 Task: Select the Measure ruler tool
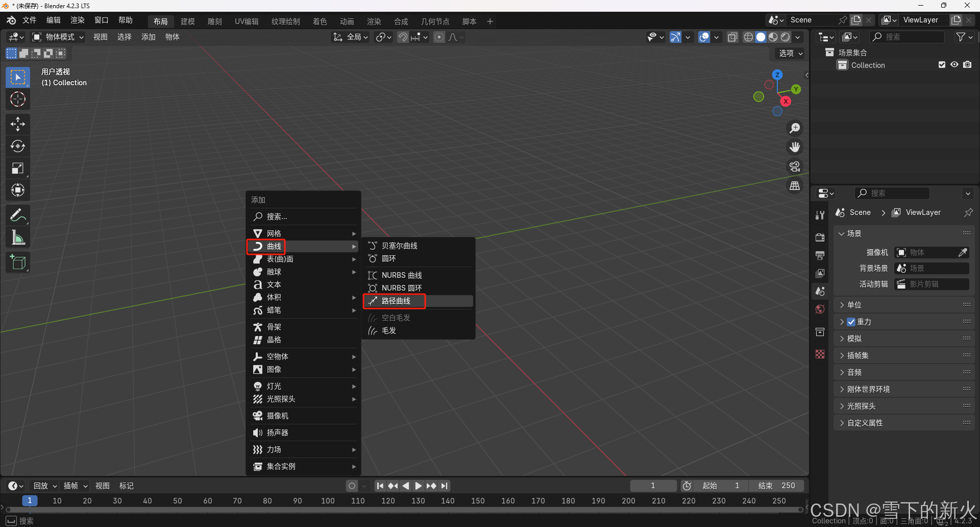pos(18,237)
